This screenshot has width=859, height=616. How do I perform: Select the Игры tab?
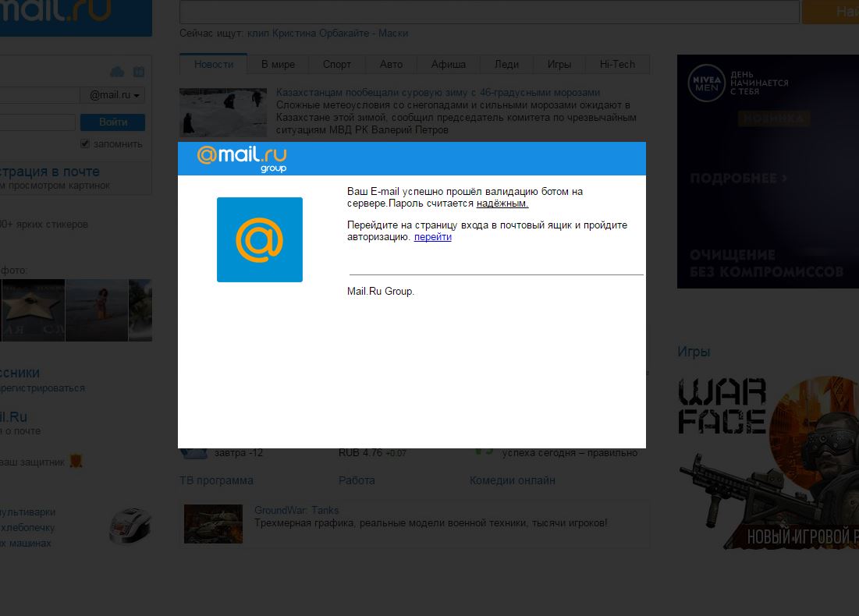559,64
